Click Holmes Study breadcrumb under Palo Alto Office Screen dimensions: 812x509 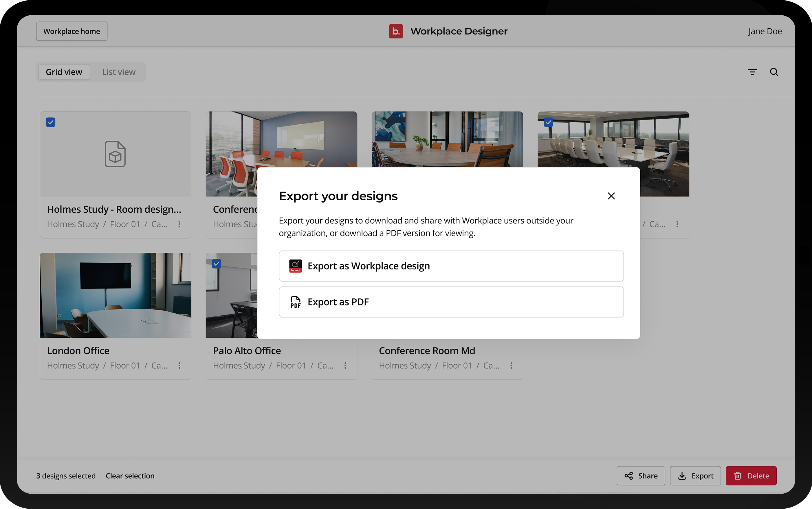239,365
